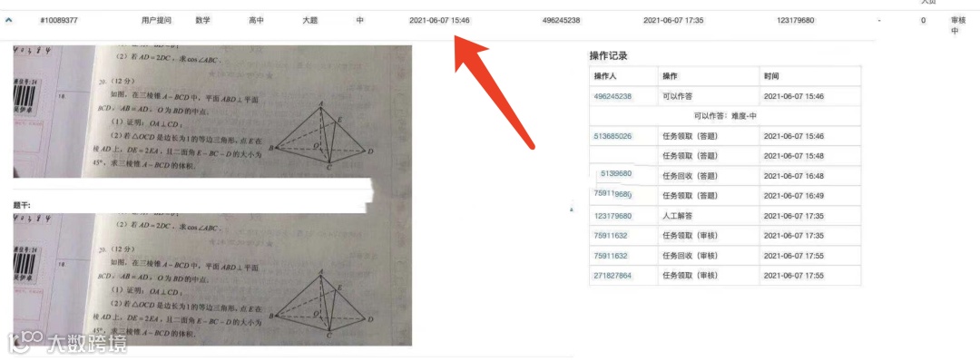Viewport: 980px width, 361px height.
Task: Click the 大数跨境 watermark logo
Action: tap(65, 342)
